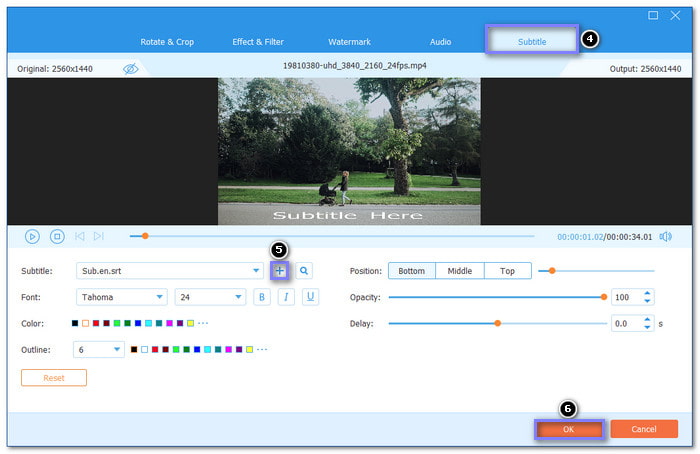Set subtitle position to Bottom
Screen dimensions: 700x454
[x=412, y=271]
